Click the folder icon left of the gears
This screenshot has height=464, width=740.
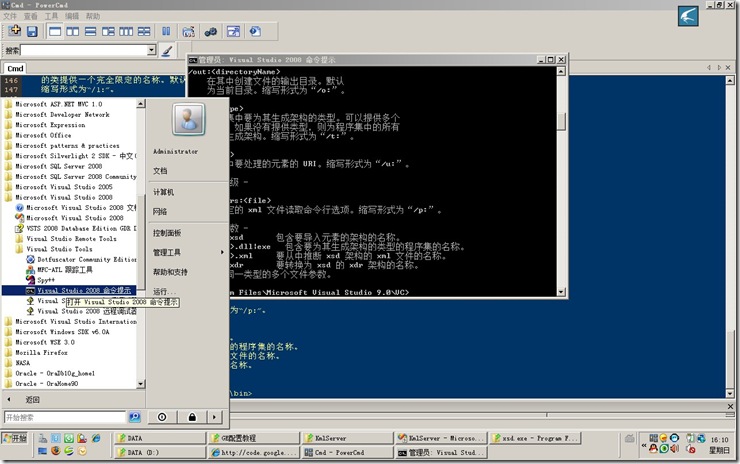tap(188, 32)
